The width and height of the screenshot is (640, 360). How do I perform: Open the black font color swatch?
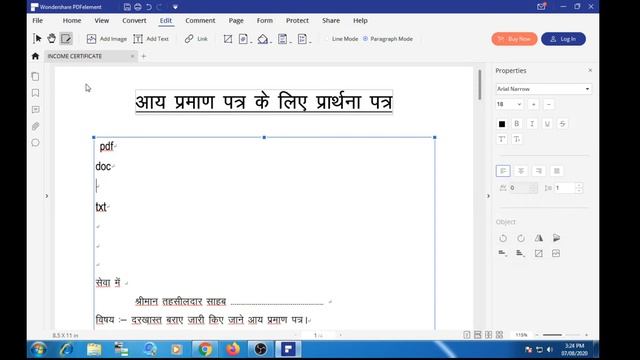502,124
